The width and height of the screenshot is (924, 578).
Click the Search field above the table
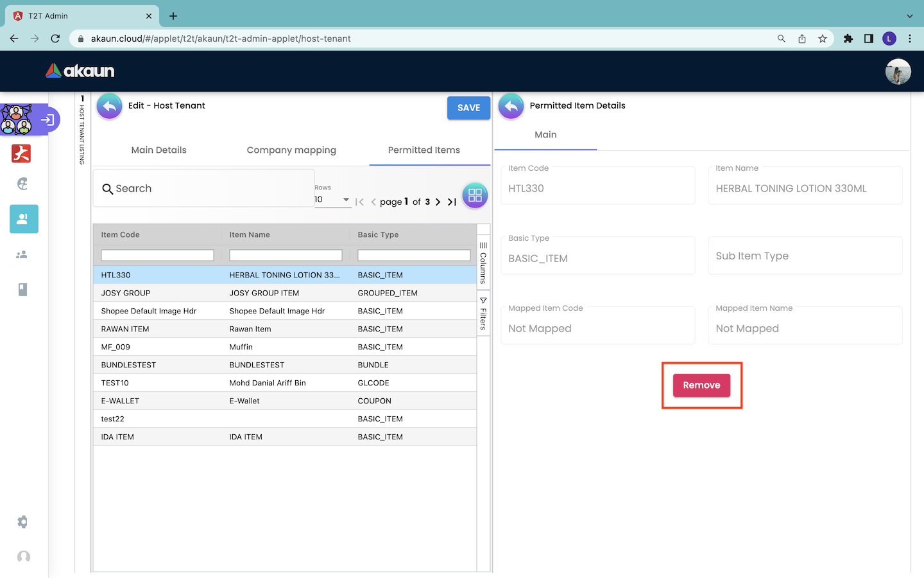(205, 189)
